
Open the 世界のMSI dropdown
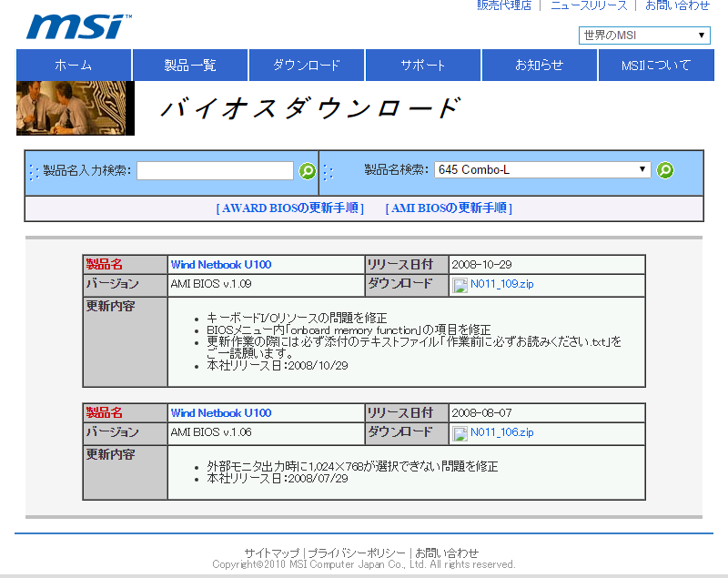(644, 35)
